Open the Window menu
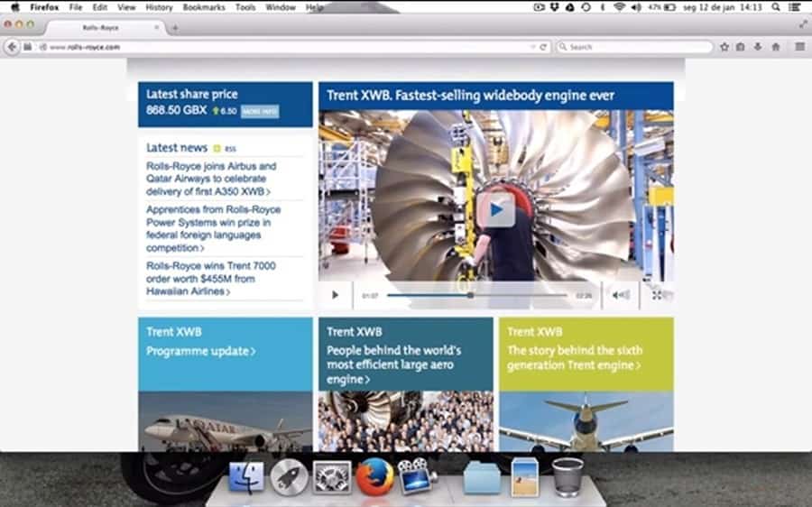Screen dimensions: 812x507 tap(281, 7)
